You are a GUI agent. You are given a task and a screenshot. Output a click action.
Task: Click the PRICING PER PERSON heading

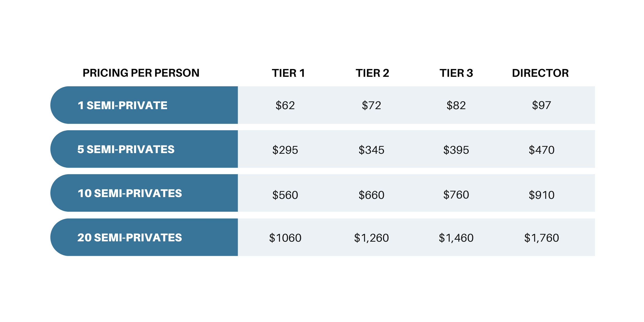(141, 73)
